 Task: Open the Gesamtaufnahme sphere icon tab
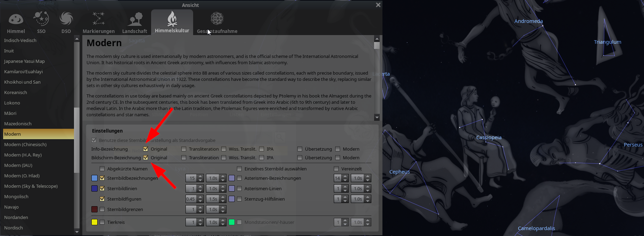(x=217, y=19)
